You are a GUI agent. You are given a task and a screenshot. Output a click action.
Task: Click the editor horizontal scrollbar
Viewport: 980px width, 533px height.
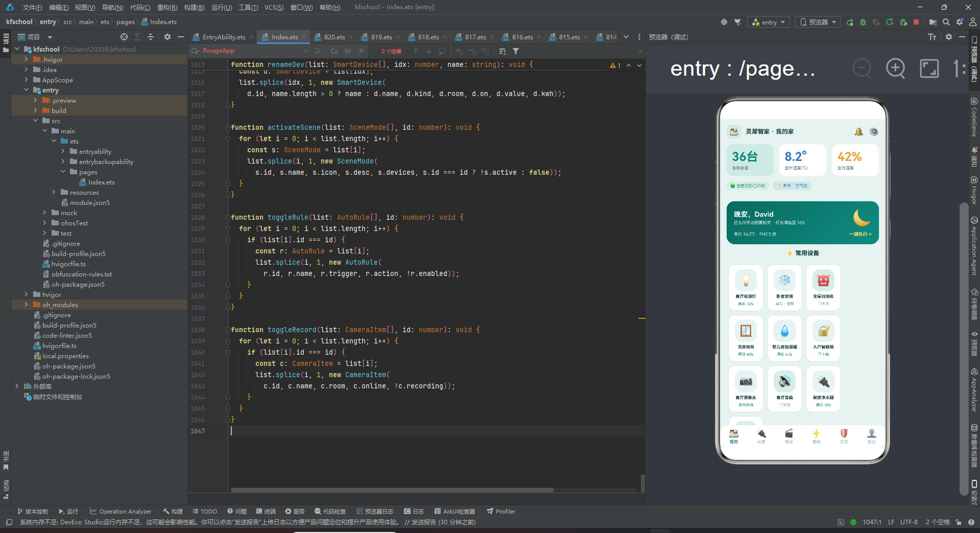[x=392, y=490]
